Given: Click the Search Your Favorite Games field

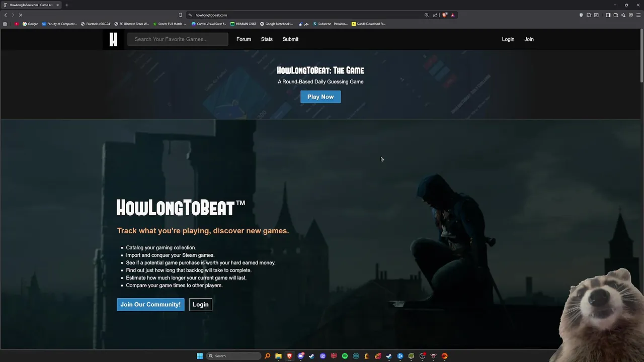Looking at the screenshot, I should [x=178, y=39].
